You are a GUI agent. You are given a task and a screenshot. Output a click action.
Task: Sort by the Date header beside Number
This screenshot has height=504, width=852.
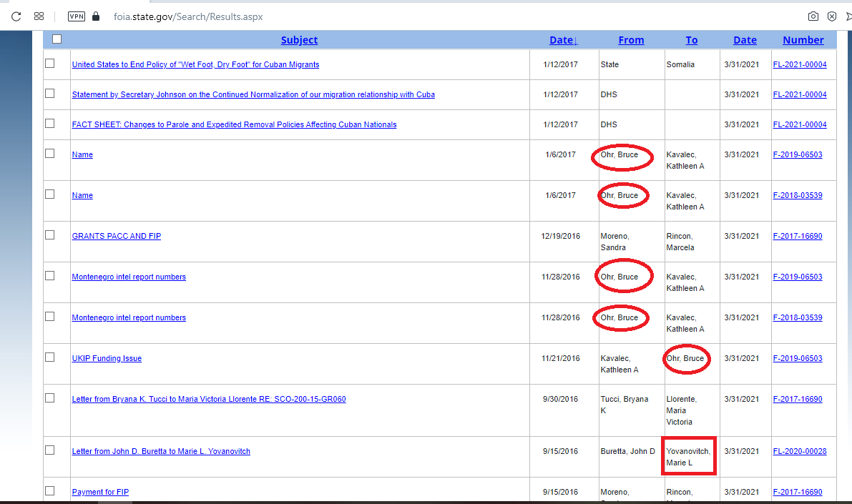click(x=745, y=40)
